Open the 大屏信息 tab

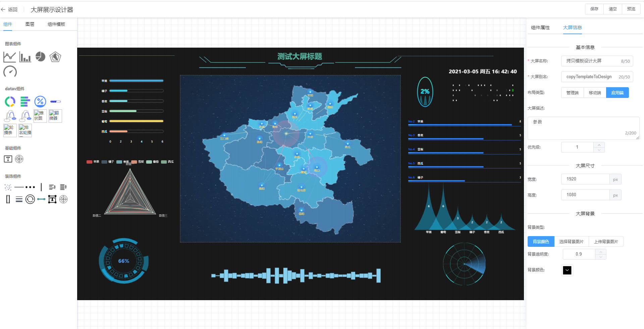(x=573, y=28)
